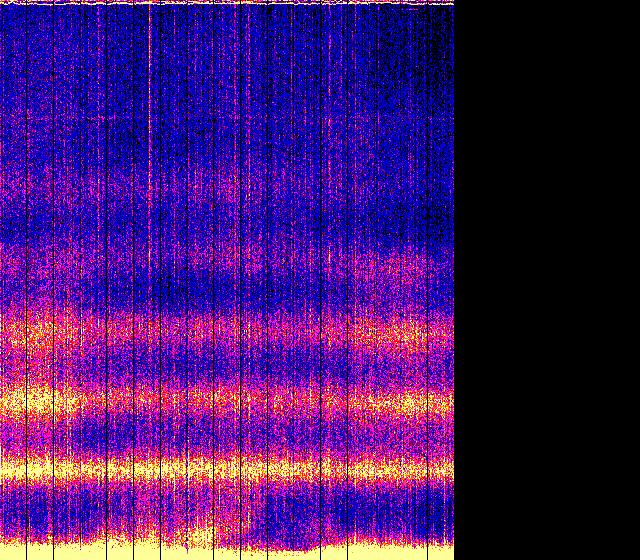Screen dimensions: 640x560
Task: Click the echogram spectrogram display
Action: pyautogui.click(x=227, y=280)
